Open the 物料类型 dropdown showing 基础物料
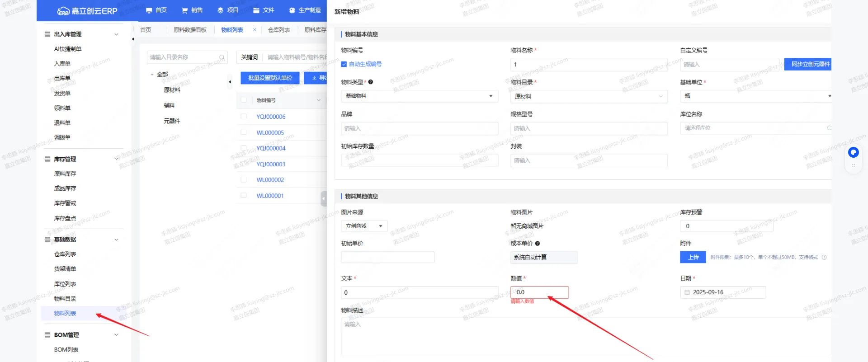Image resolution: width=868 pixels, height=362 pixels. pos(419,96)
